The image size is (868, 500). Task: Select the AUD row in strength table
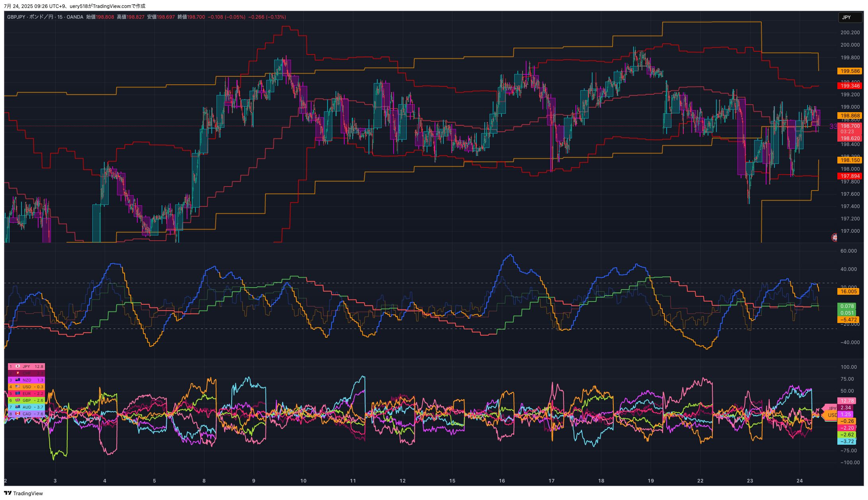27,407
